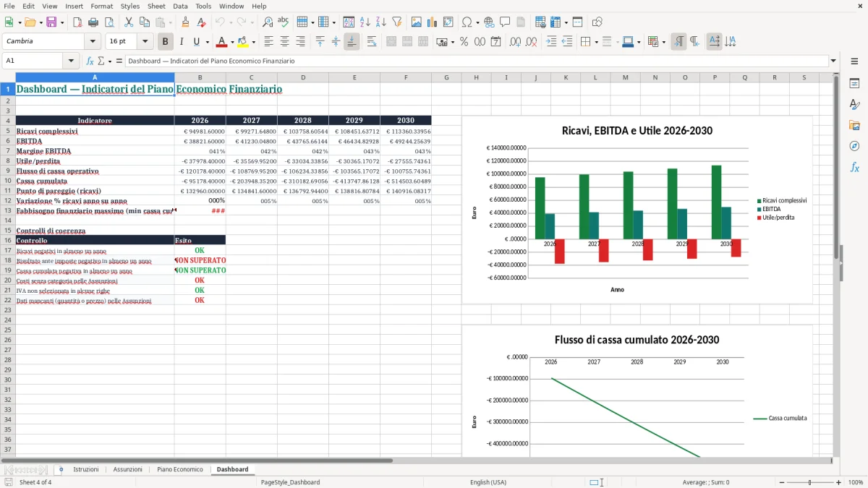Open font color dropdown arrow

[232, 42]
